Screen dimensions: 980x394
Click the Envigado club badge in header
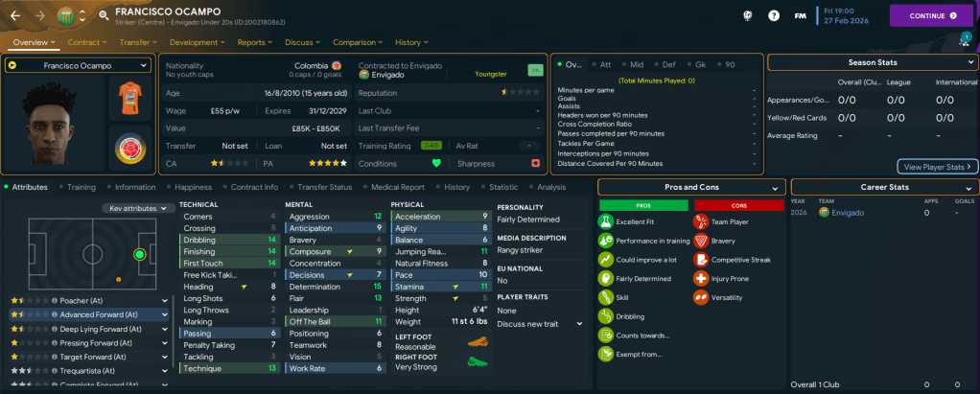click(x=63, y=16)
